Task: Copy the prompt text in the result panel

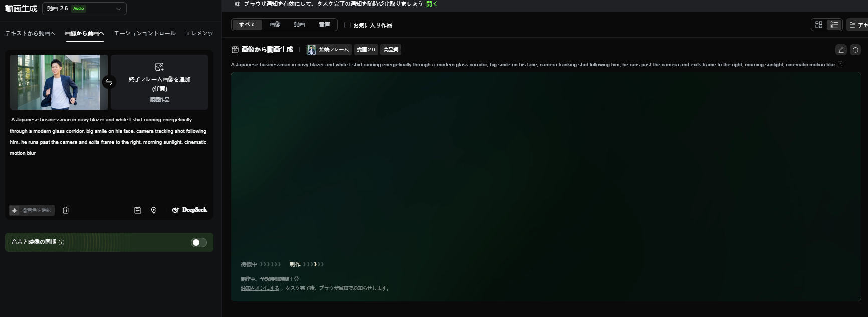Action: 840,65
